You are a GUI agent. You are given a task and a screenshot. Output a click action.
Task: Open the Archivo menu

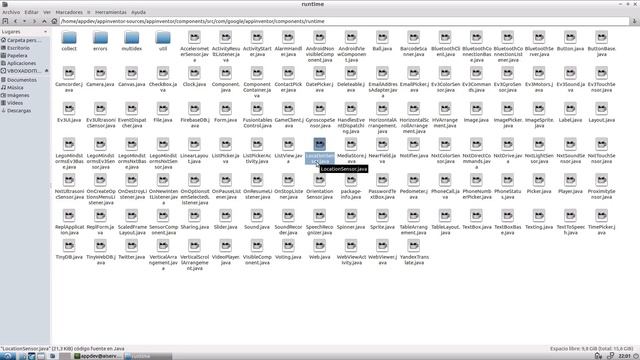[x=11, y=12]
